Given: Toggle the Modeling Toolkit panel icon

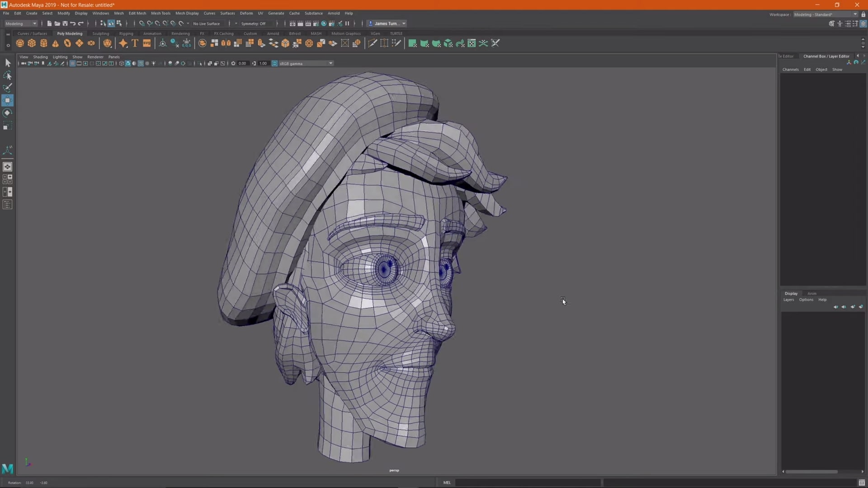Looking at the screenshot, I should [832, 23].
